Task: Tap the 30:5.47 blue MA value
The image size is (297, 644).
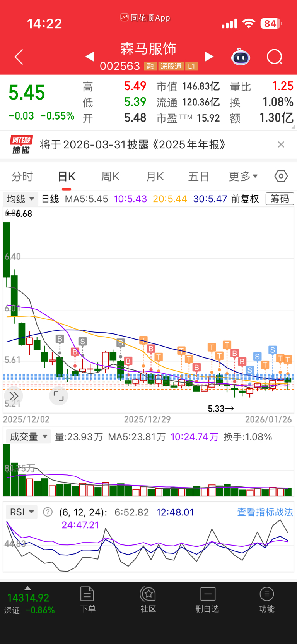Action: [x=210, y=199]
